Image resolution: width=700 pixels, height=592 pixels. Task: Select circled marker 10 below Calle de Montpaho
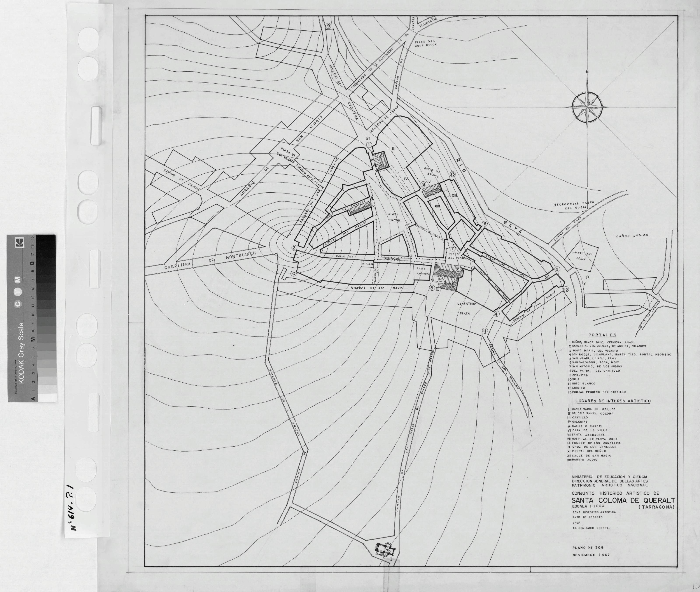pyautogui.click(x=293, y=274)
